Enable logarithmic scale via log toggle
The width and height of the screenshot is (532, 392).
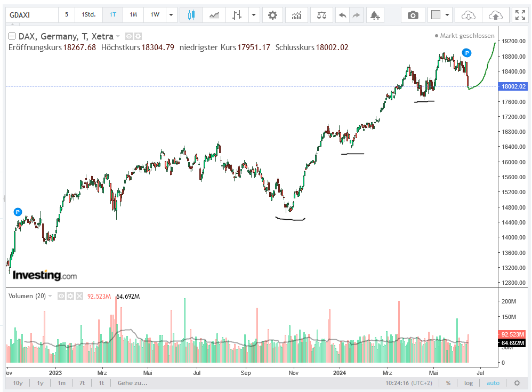pyautogui.click(x=468, y=383)
